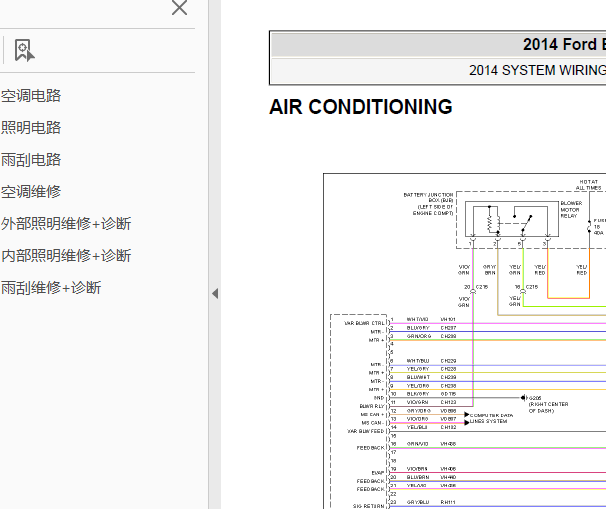Click the VAR BLW FEED pin label

[x=366, y=431]
